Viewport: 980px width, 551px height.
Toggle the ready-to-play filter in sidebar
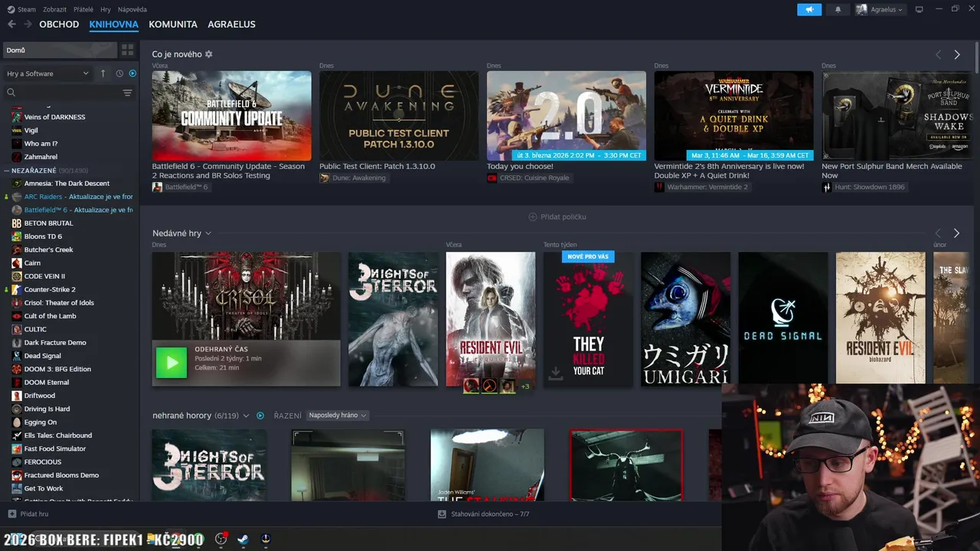[x=132, y=73]
